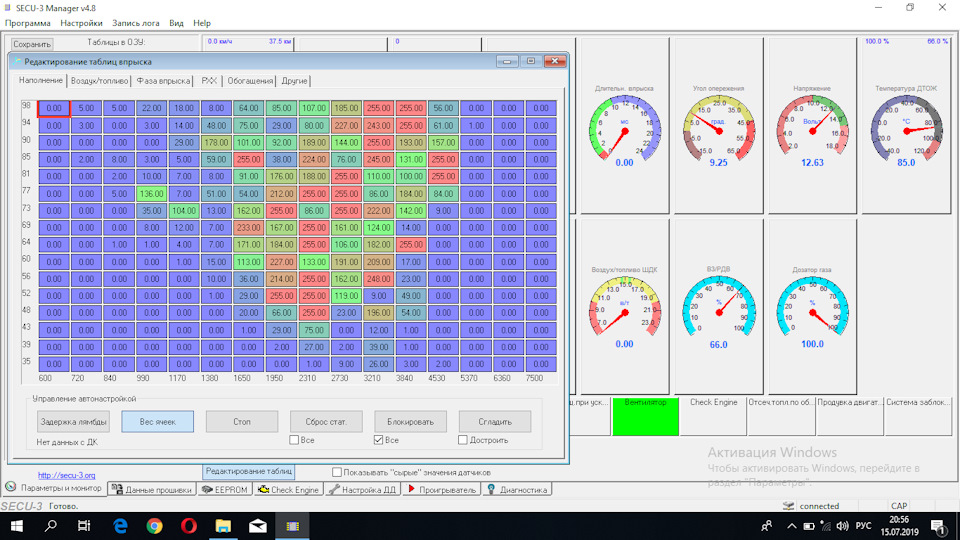960x540 pixels.
Task: Open the Параметры и монитор tab
Action: (54, 488)
